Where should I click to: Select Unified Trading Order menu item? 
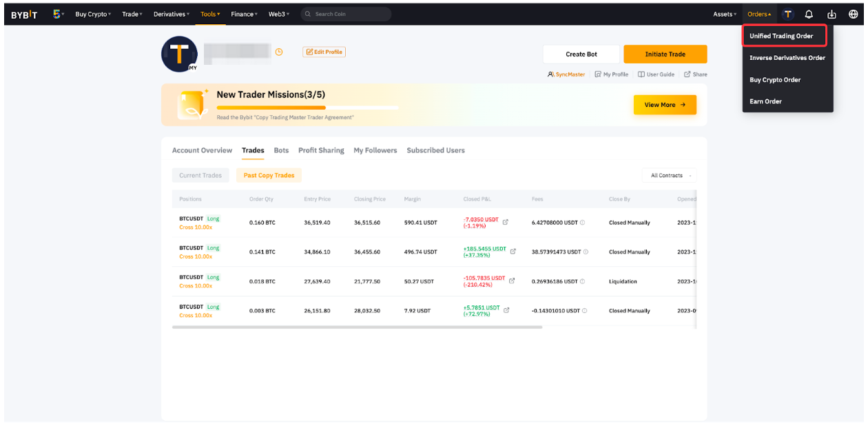point(781,36)
